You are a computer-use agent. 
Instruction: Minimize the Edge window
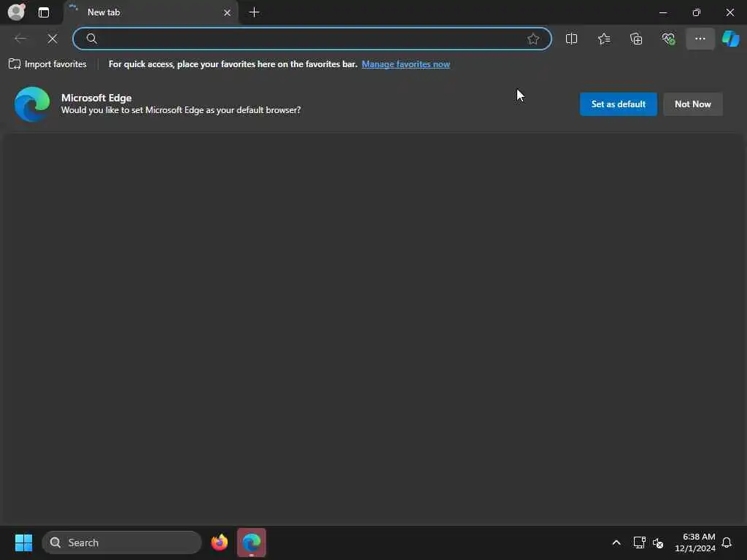click(x=662, y=12)
